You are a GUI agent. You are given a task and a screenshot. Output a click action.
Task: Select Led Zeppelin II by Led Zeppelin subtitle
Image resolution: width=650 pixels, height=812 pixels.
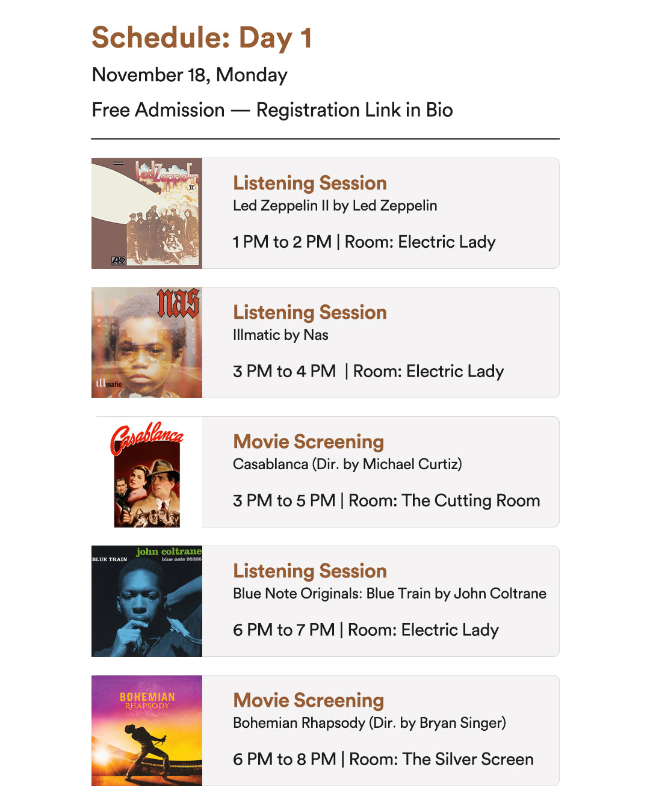pyautogui.click(x=335, y=206)
